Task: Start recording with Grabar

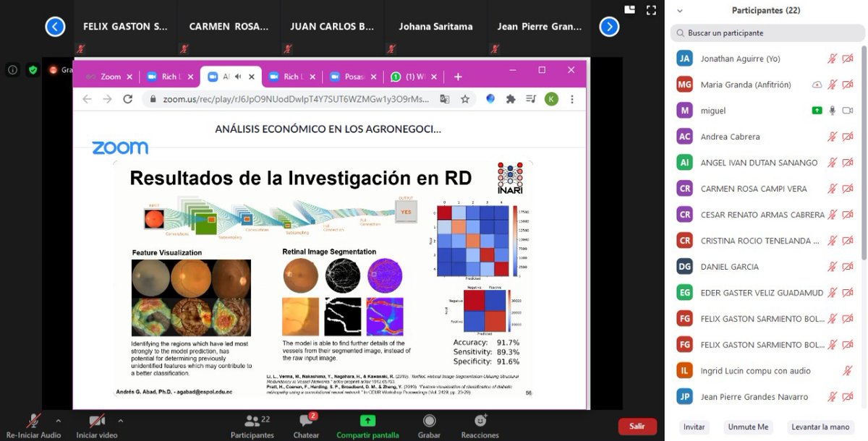Action: point(429,425)
